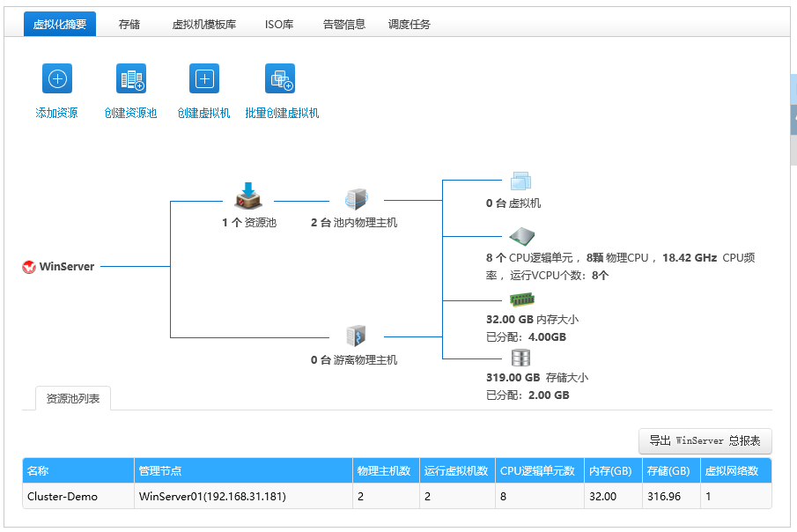Click the Batch Create VMs (批量创建虚拟机) icon
This screenshot has width=797, height=532.
click(280, 79)
